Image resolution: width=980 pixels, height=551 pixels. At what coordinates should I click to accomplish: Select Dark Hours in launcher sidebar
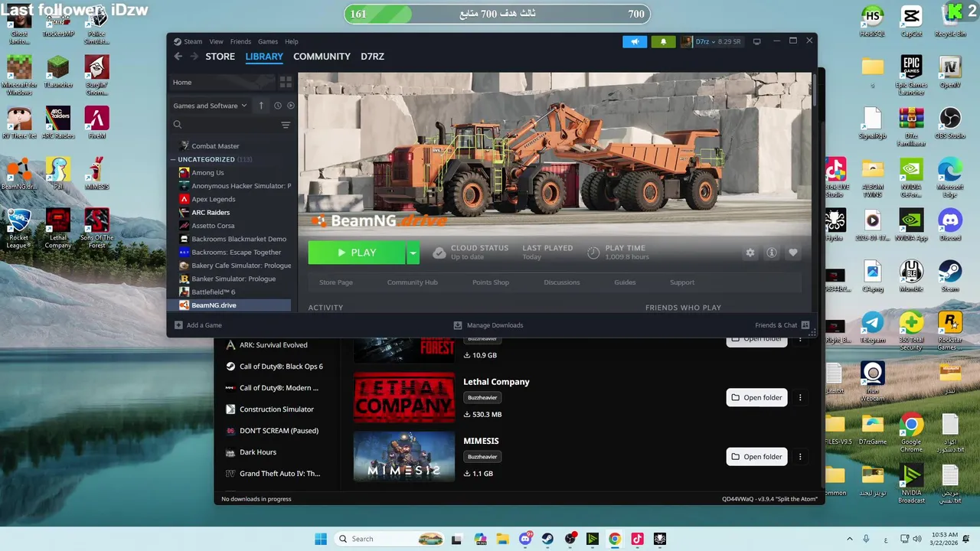point(257,452)
